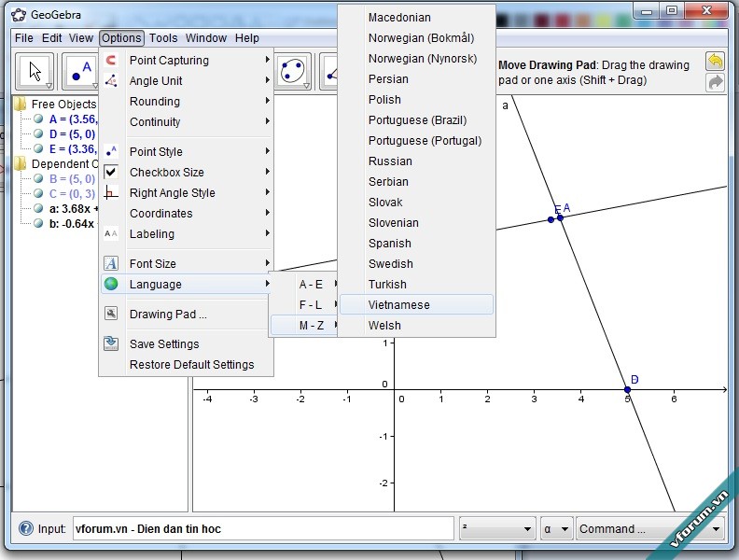Expand the Continuity submenu
739x560 pixels.
tap(267, 121)
